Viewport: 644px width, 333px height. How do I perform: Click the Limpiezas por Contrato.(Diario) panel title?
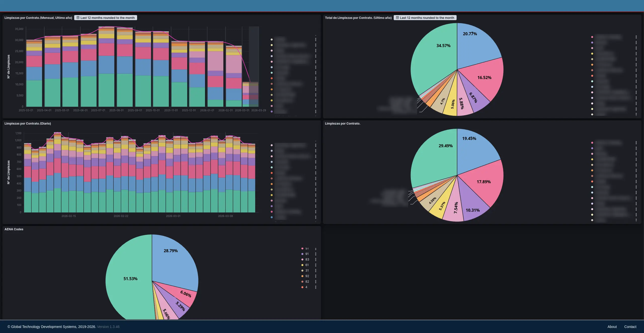pyautogui.click(x=28, y=124)
